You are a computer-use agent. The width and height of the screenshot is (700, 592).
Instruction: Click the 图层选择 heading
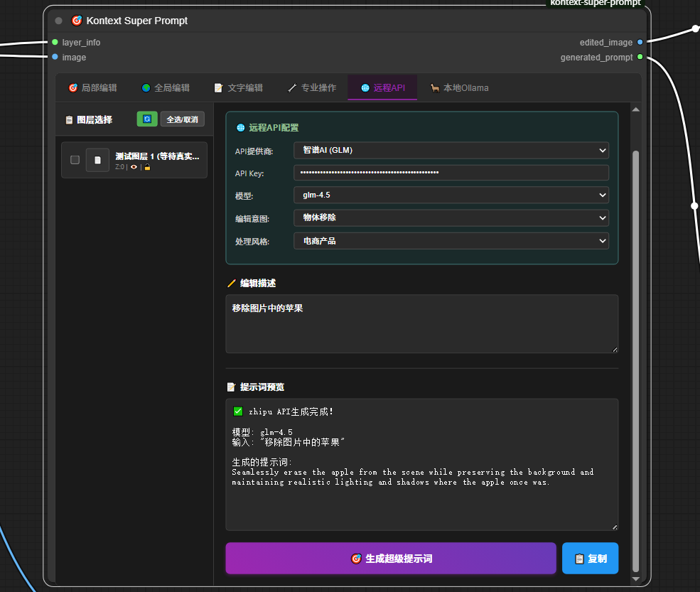point(95,119)
